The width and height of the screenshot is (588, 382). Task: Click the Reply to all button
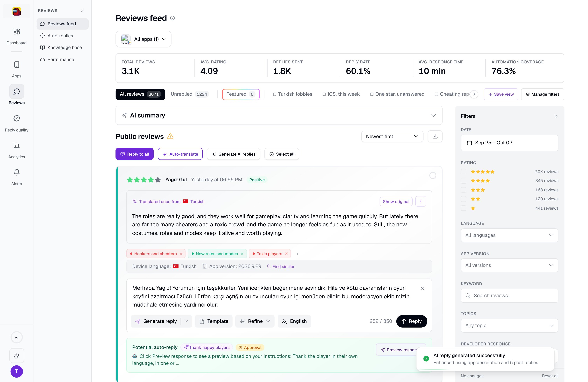tap(134, 154)
